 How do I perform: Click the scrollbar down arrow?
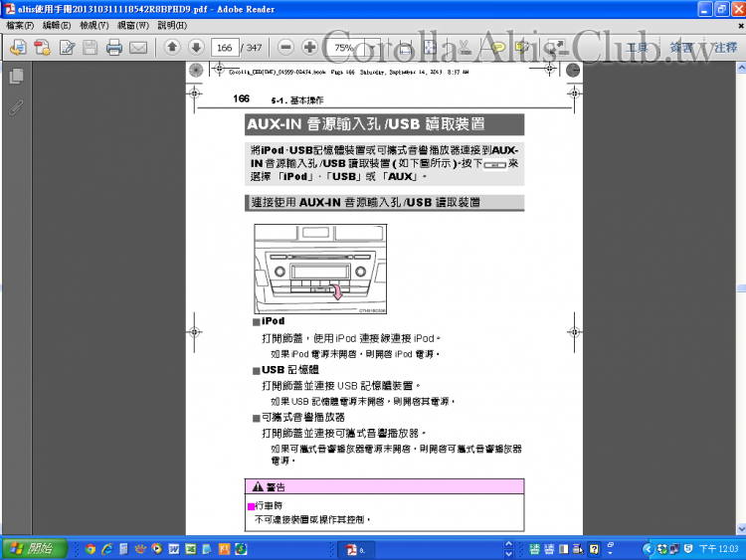(x=741, y=528)
